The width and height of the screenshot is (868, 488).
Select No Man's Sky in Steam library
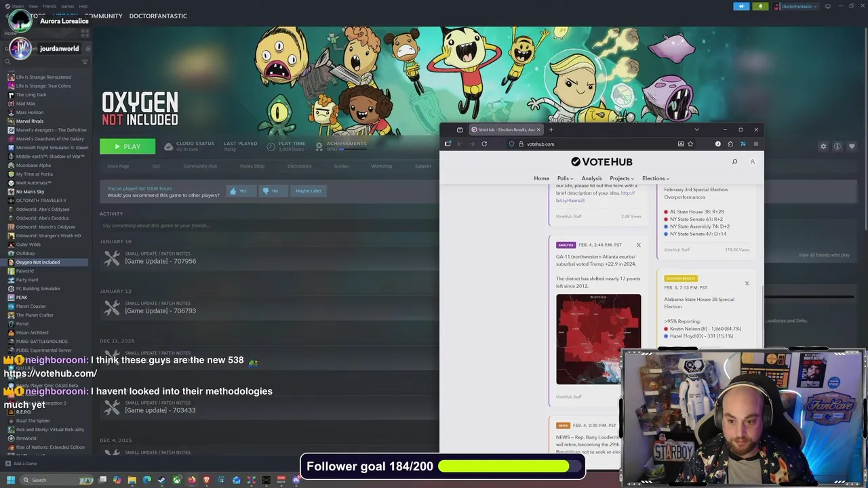click(x=30, y=192)
